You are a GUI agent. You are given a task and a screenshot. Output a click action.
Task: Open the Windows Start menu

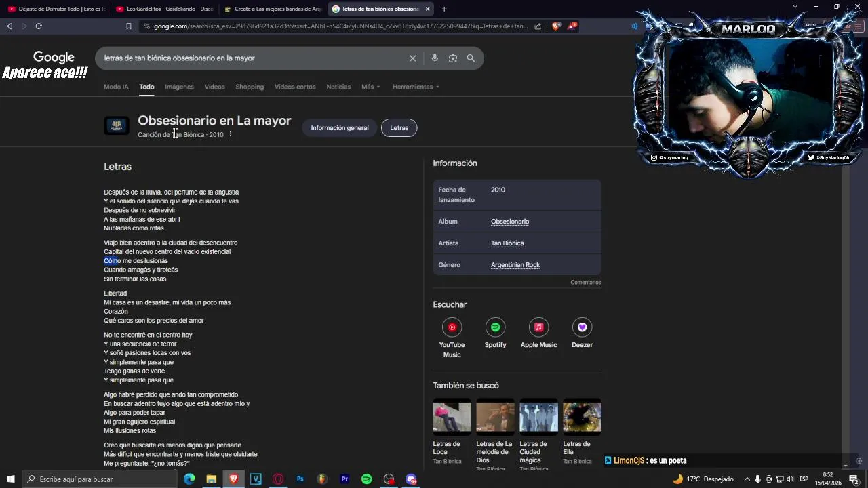[11, 479]
